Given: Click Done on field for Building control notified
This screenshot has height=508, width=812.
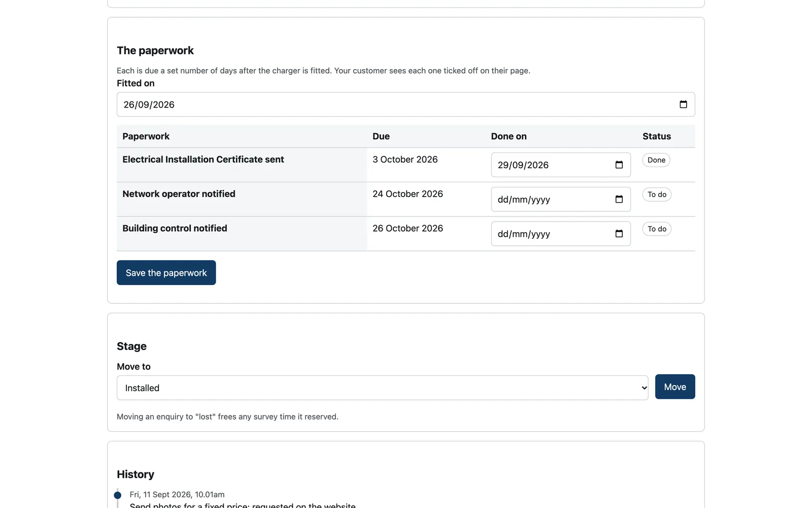Looking at the screenshot, I should point(561,234).
